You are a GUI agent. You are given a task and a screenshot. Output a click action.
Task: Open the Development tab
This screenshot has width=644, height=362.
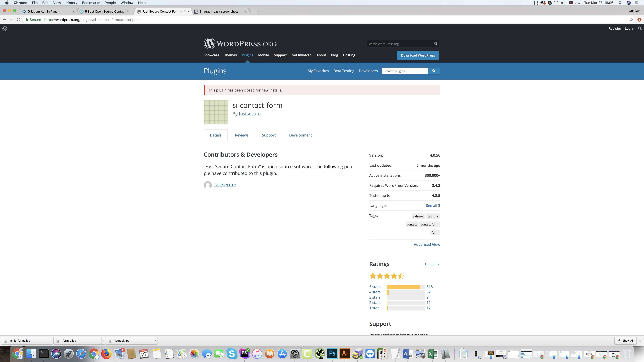click(x=300, y=135)
